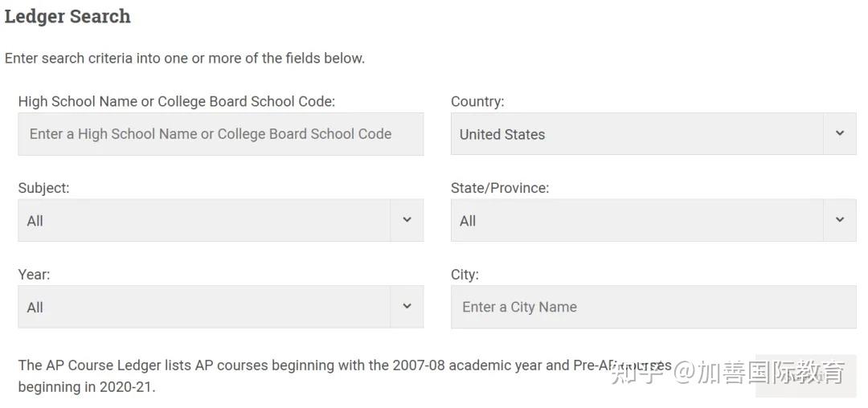Click the chevron arrow on Country selector

pyautogui.click(x=840, y=133)
